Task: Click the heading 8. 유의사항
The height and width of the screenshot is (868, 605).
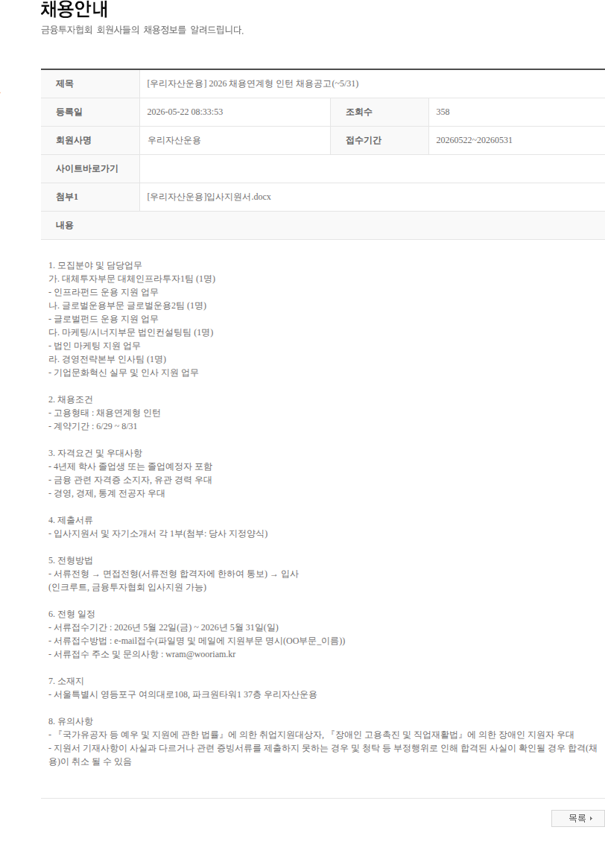Action: (x=70, y=722)
